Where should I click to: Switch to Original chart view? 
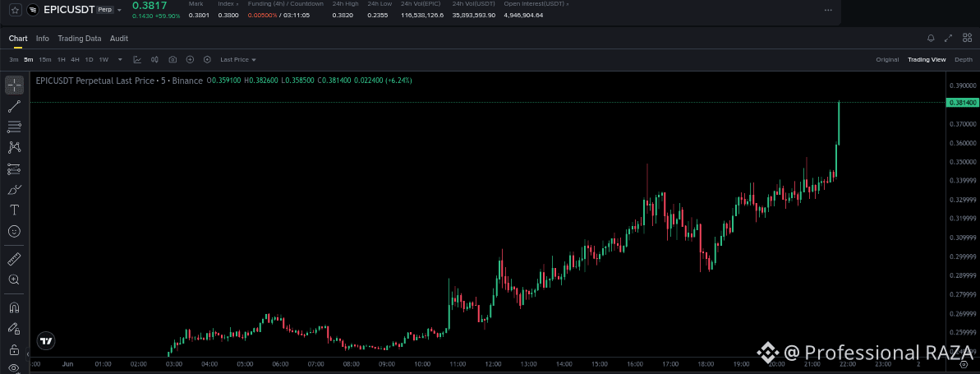[x=887, y=59]
